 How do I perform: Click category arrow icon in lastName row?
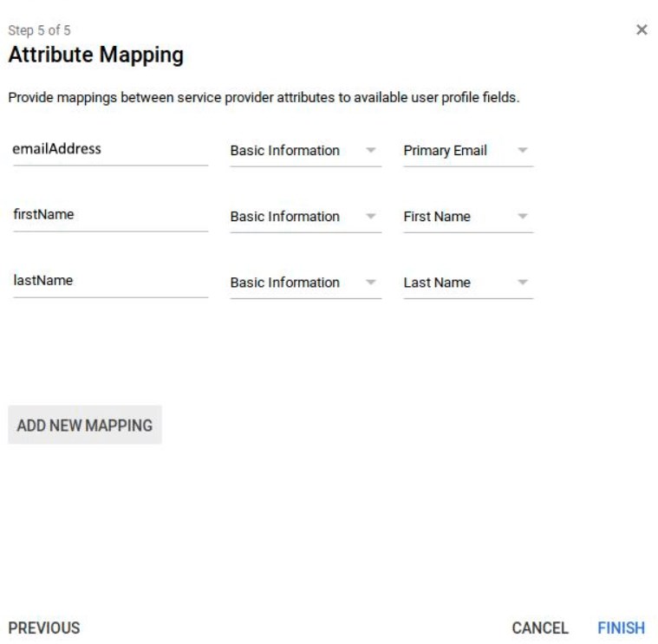point(370,282)
